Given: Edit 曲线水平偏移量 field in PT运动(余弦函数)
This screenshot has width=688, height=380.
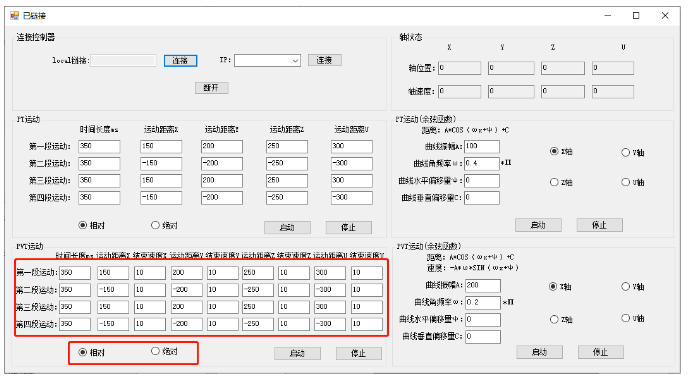Looking at the screenshot, I should [x=482, y=181].
